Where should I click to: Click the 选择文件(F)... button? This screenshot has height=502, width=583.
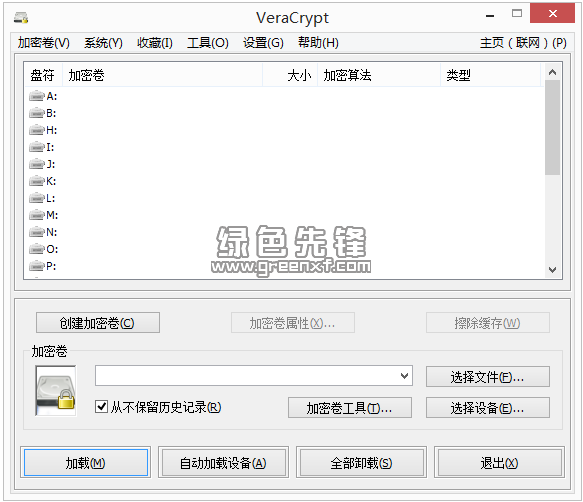487,377
